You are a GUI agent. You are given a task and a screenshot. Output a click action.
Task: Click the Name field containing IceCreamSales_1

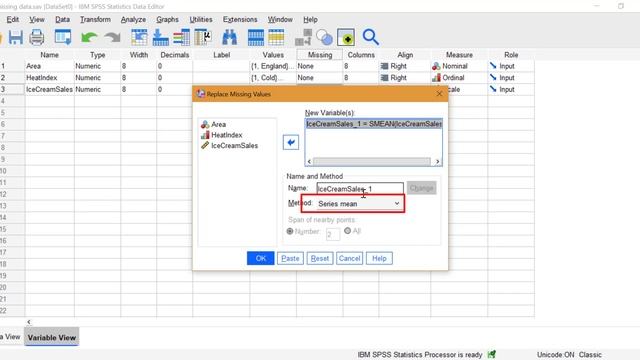tap(360, 189)
